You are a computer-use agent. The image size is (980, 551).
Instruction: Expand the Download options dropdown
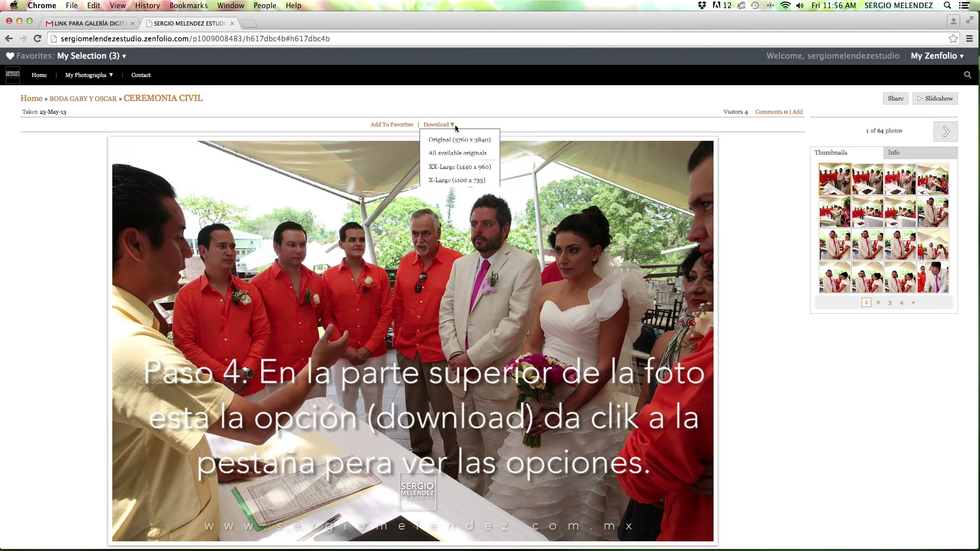pos(439,124)
